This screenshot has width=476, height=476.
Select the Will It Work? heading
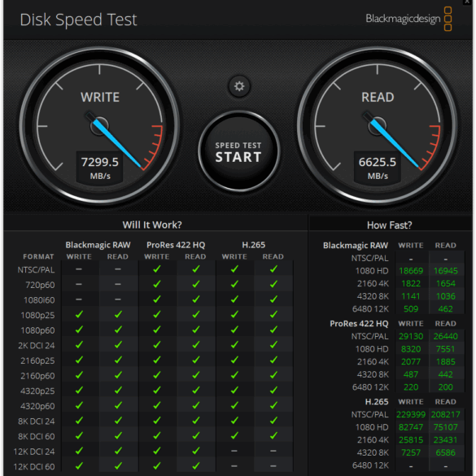pyautogui.click(x=152, y=225)
